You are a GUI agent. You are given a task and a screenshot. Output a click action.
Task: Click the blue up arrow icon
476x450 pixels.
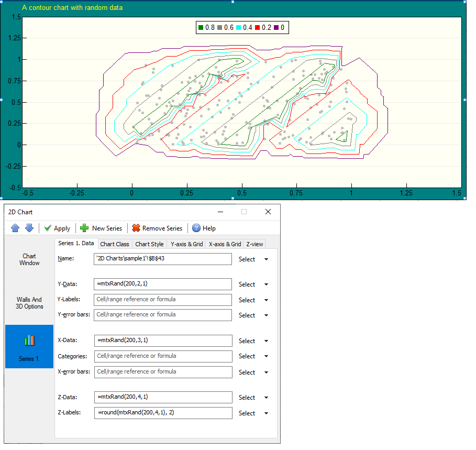point(15,228)
